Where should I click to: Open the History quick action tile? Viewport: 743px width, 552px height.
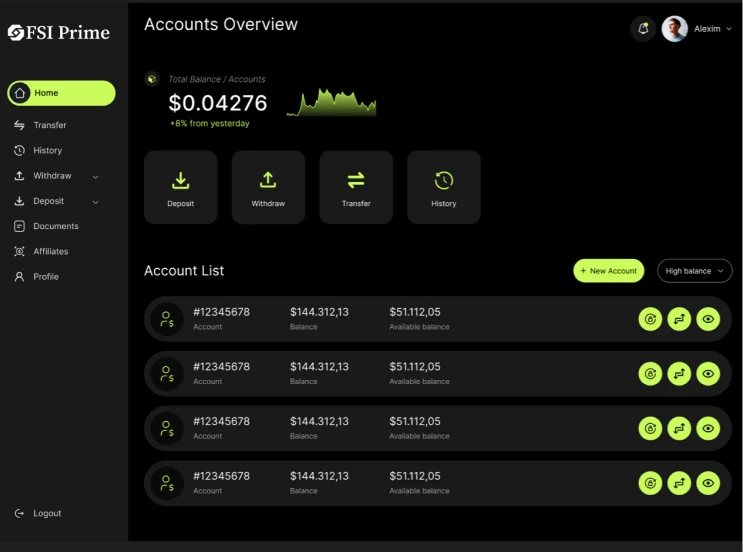click(x=444, y=187)
